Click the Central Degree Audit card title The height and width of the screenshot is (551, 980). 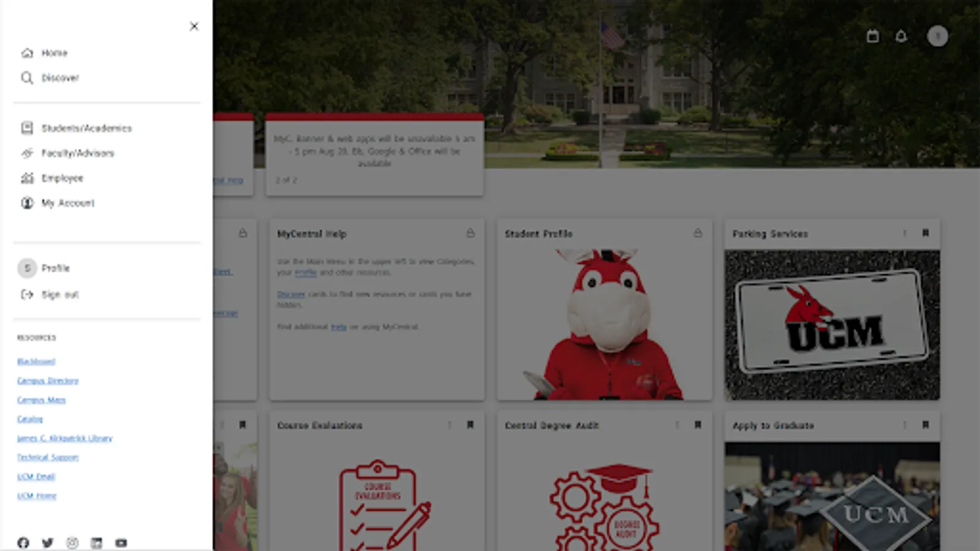[552, 425]
